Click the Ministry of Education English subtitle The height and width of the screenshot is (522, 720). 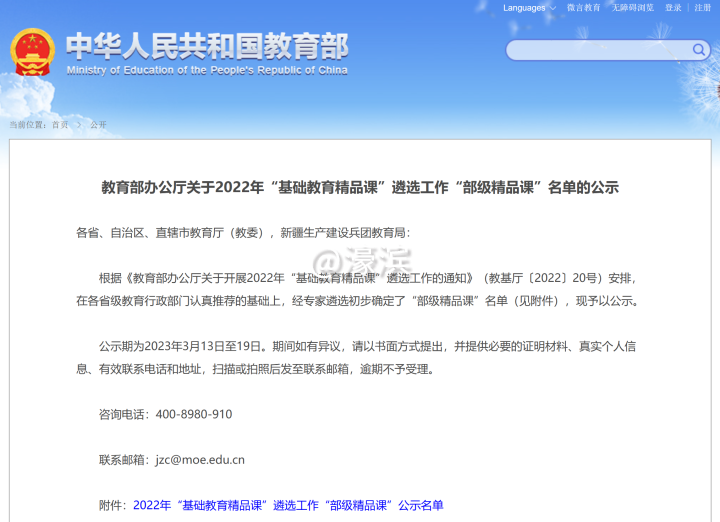(x=207, y=71)
